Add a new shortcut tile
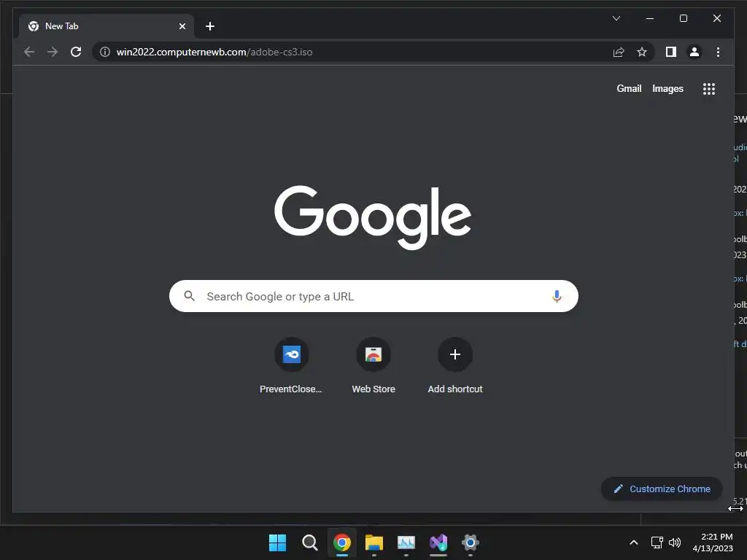 pyautogui.click(x=455, y=366)
